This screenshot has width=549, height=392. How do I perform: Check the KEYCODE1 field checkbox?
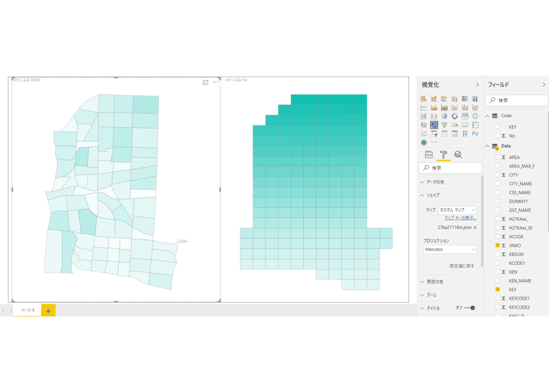click(x=497, y=299)
